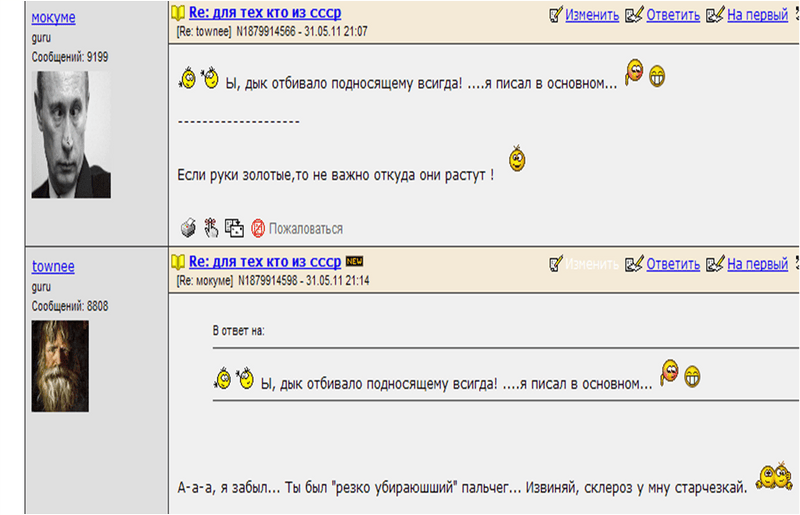Open user profile link townee

[53, 266]
